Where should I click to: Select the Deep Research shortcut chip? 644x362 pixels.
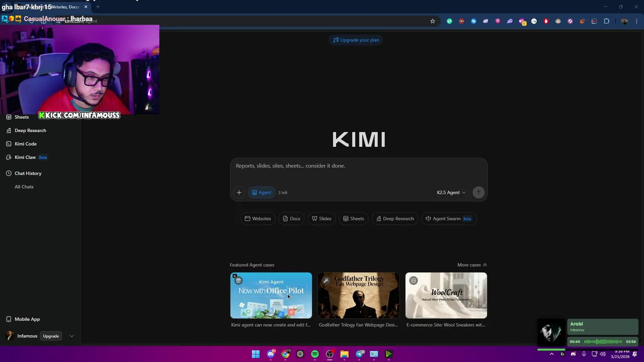[395, 219]
